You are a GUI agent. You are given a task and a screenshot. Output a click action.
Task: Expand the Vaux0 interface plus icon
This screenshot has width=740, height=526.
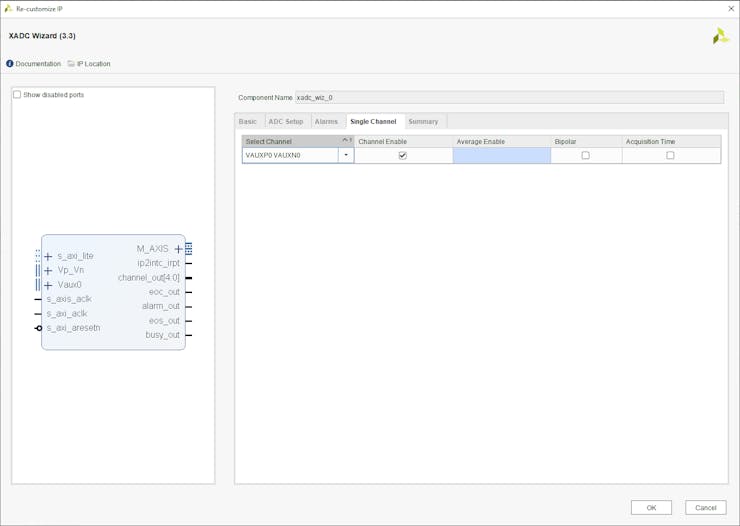pyautogui.click(x=48, y=285)
